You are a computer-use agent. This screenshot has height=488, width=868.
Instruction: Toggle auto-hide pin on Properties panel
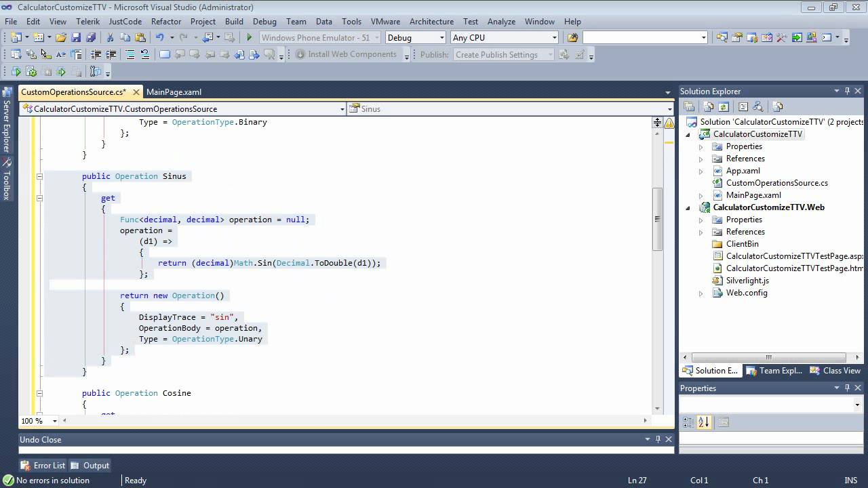847,388
